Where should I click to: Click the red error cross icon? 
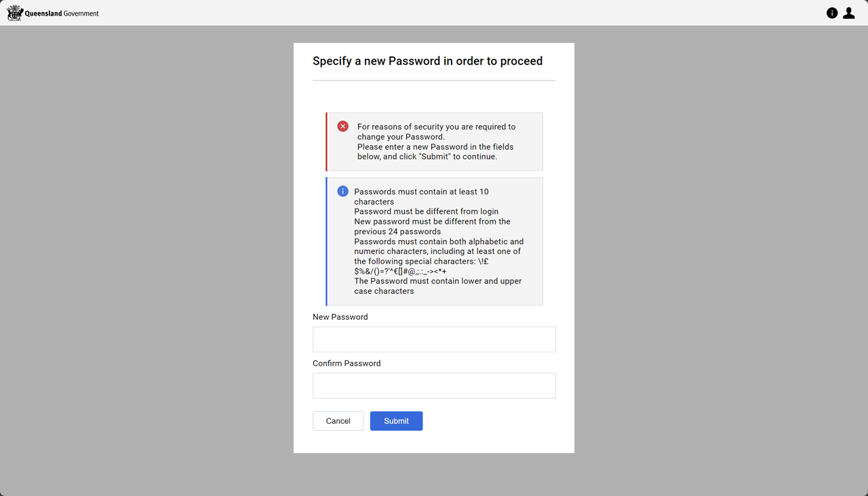point(343,127)
